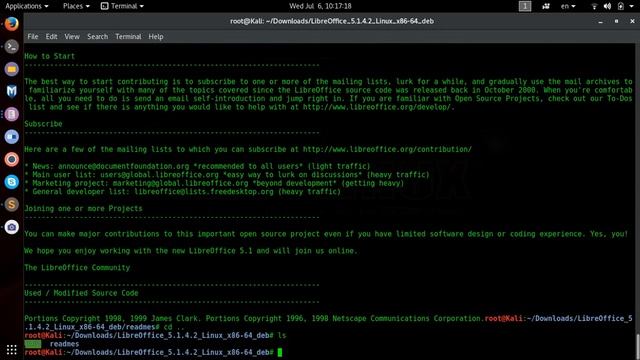Launch Skype from the dock
Image resolution: width=640 pixels, height=360 pixels.
[11, 182]
